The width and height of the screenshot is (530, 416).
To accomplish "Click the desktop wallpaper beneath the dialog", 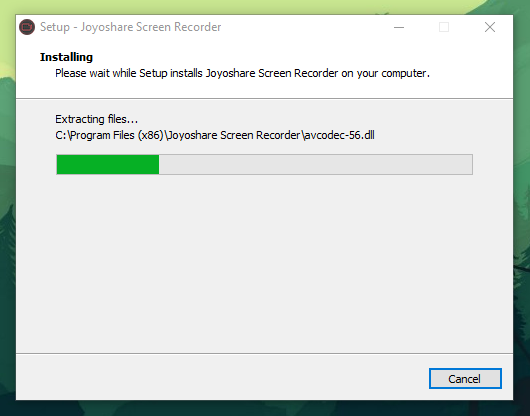I will [x=264, y=408].
